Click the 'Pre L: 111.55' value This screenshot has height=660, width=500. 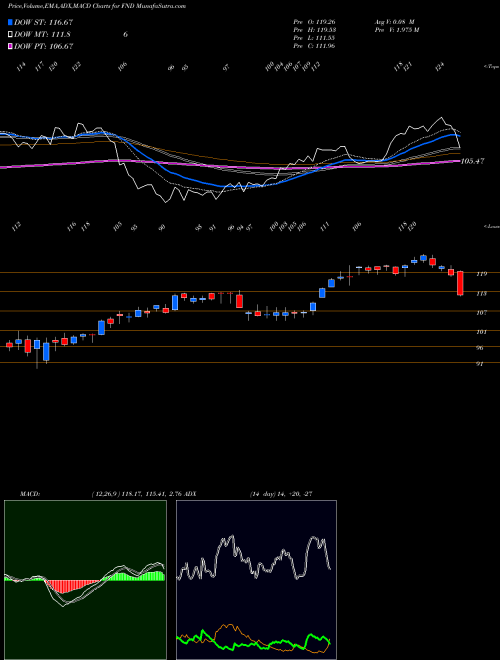pos(314,38)
